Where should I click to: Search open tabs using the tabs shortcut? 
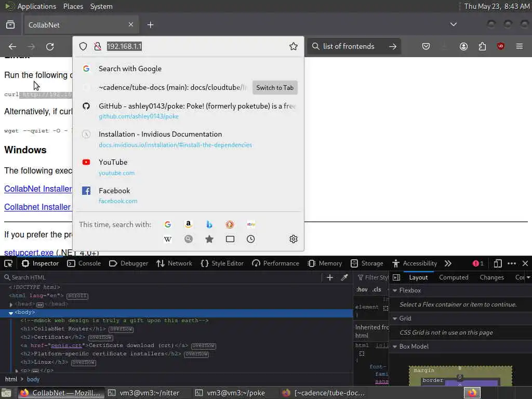230,239
